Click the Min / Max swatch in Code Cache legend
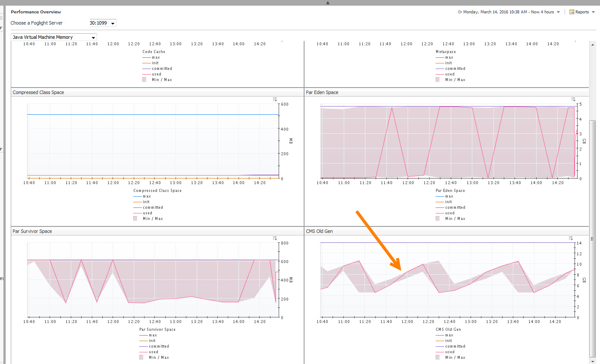600x364 pixels. coord(144,79)
